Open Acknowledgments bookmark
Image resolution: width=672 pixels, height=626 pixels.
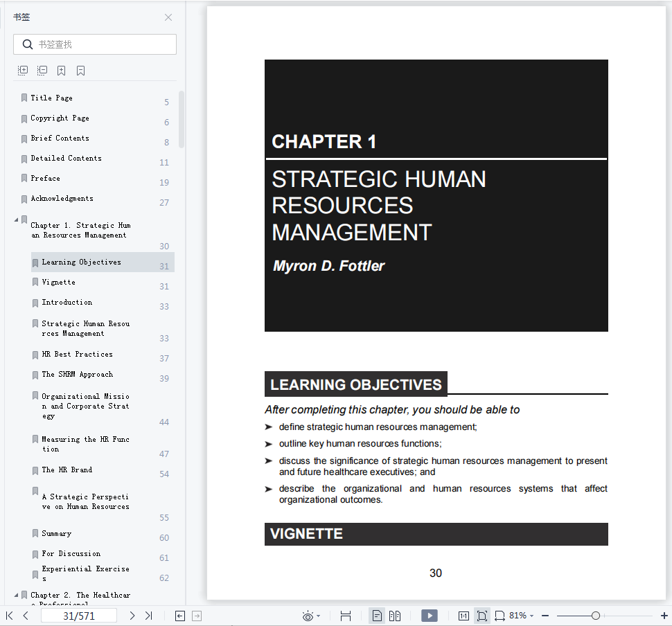point(62,198)
